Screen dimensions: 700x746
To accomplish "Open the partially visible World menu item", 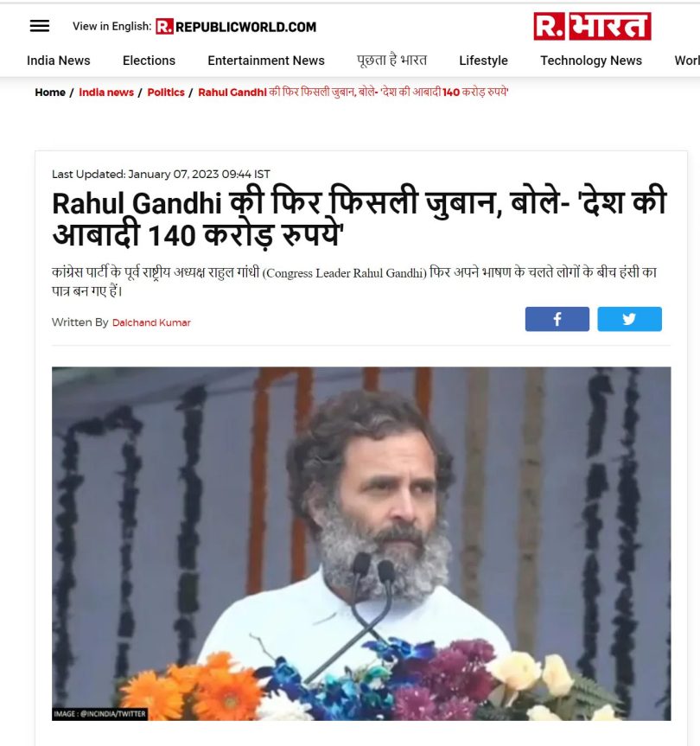I will tap(687, 61).
